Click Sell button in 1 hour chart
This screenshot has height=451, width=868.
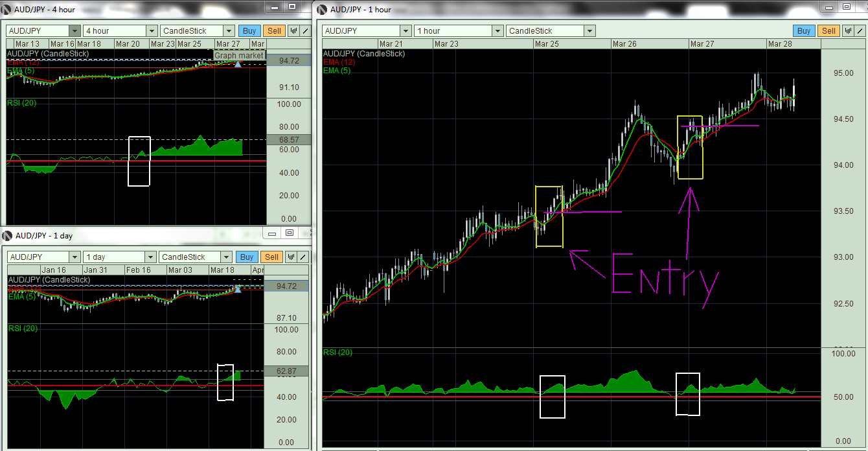828,30
